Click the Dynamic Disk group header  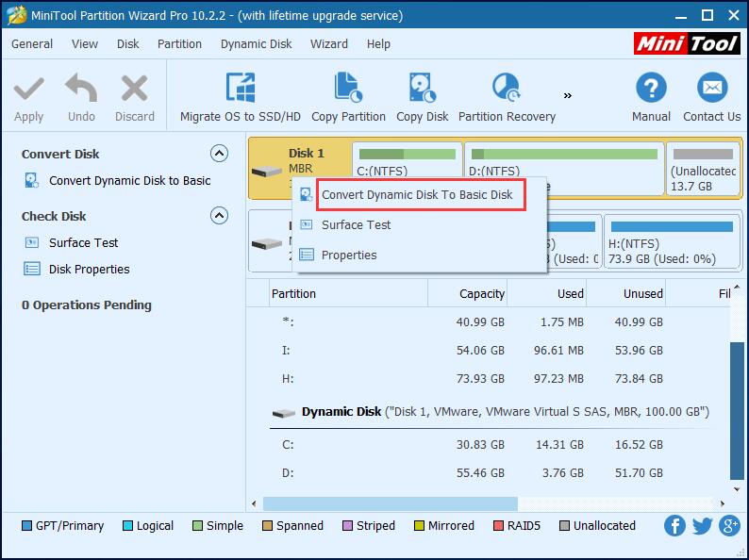[x=491, y=412]
